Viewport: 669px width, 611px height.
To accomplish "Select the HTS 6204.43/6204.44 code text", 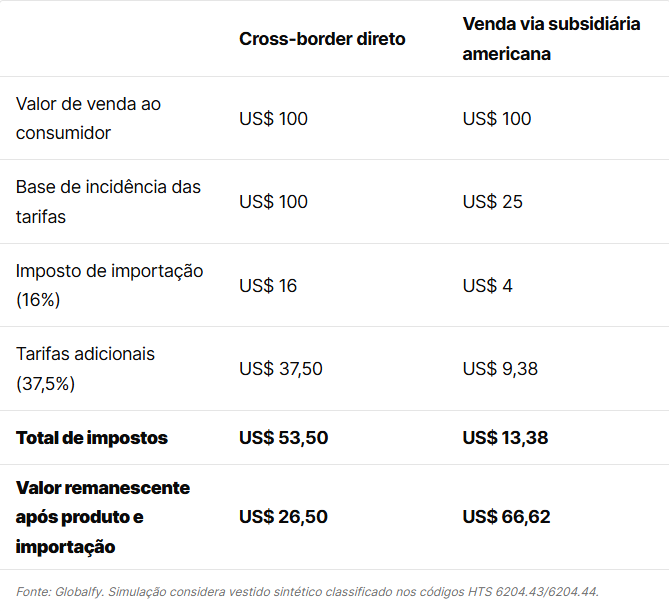I will 533,592.
